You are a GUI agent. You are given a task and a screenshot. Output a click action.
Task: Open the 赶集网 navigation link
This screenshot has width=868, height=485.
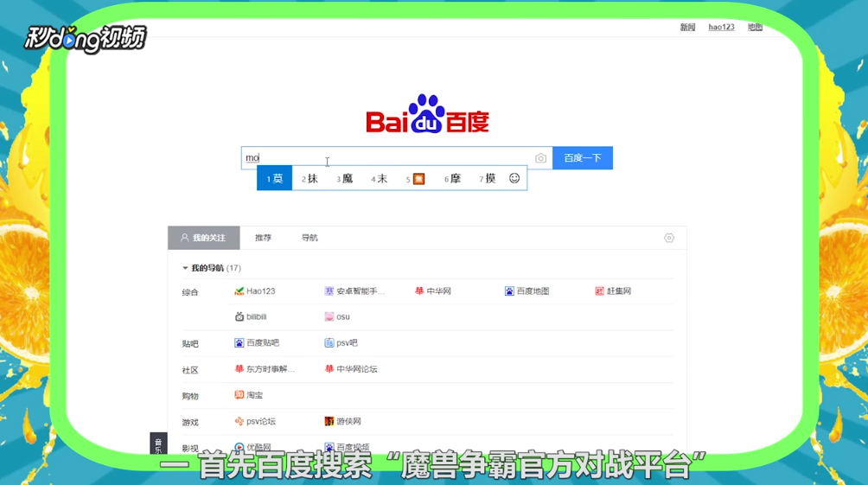pos(613,291)
